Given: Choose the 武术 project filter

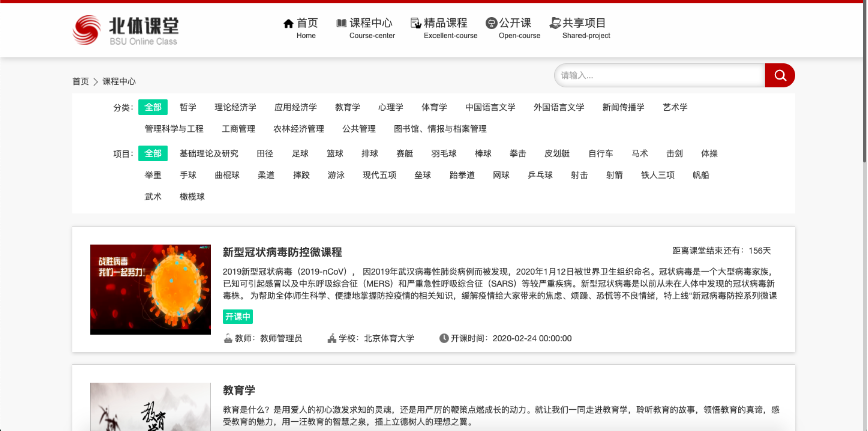Looking at the screenshot, I should 153,197.
